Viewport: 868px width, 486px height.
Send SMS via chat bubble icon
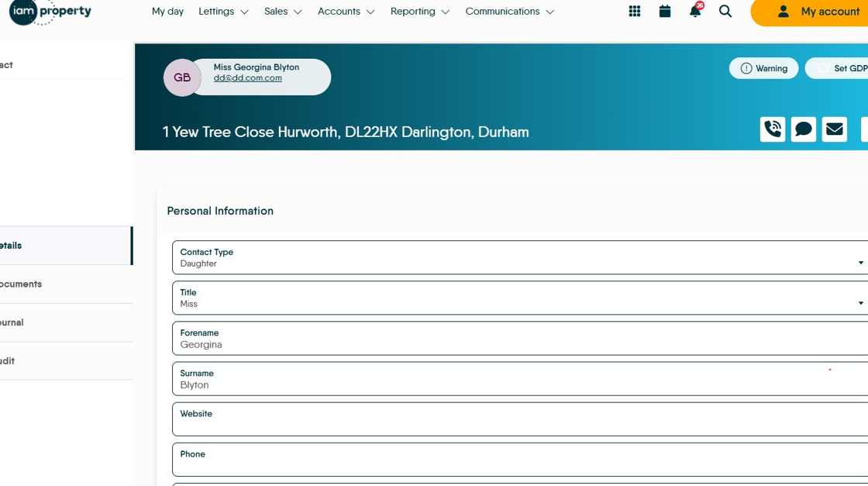pyautogui.click(x=803, y=129)
